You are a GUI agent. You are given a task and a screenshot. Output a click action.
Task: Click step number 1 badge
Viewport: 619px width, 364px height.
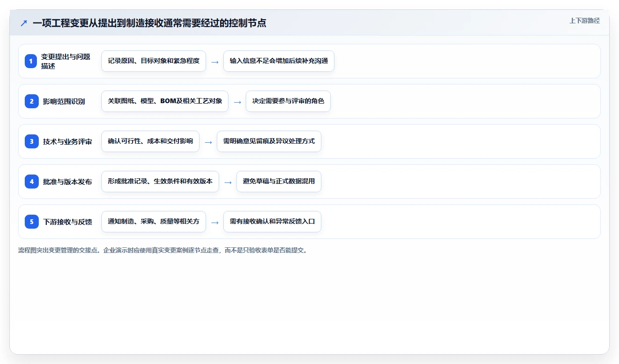point(31,61)
